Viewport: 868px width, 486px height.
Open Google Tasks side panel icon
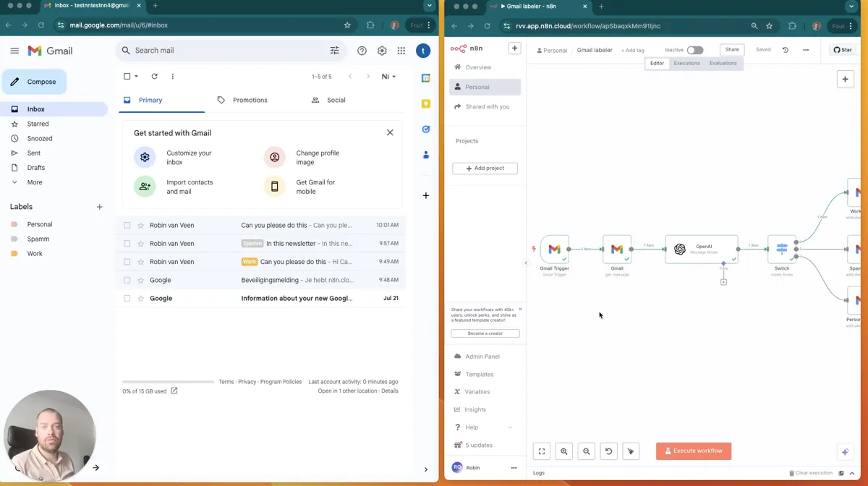[426, 129]
